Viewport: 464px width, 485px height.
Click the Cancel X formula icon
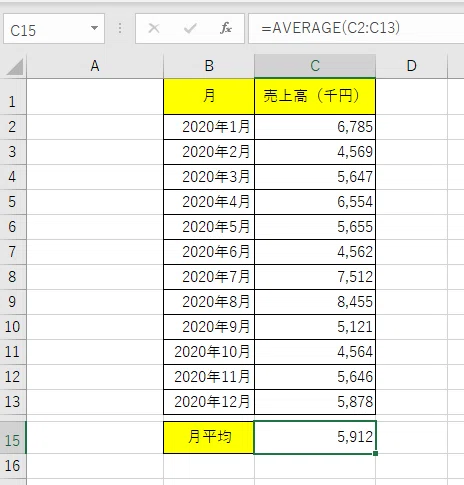(154, 28)
